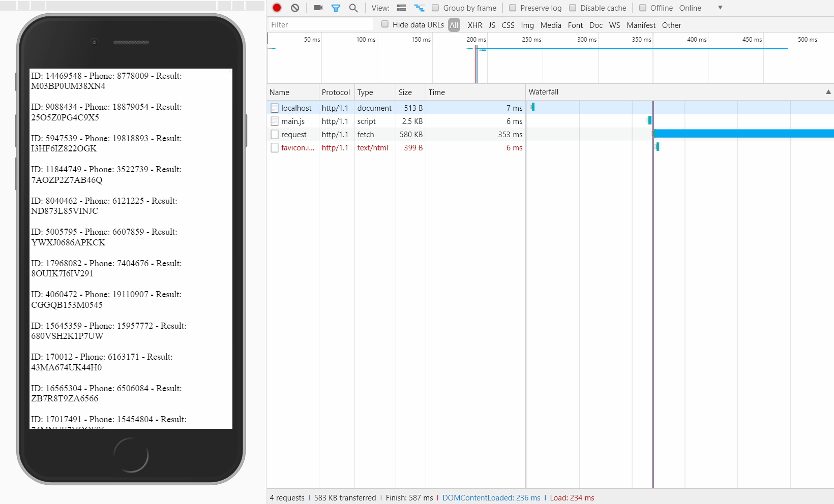Enable the Preserve log checkbox

tap(513, 8)
